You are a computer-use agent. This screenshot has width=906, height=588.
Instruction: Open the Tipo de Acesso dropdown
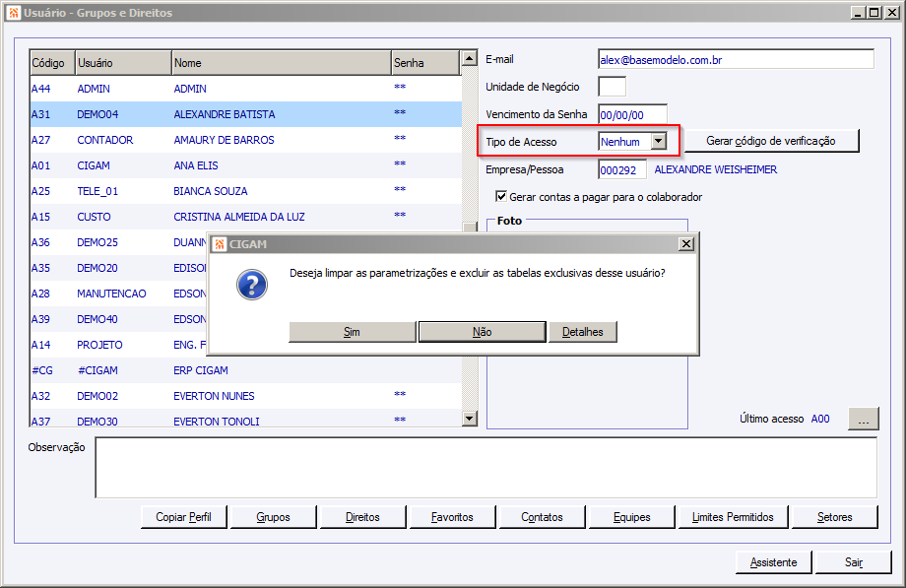click(x=659, y=141)
